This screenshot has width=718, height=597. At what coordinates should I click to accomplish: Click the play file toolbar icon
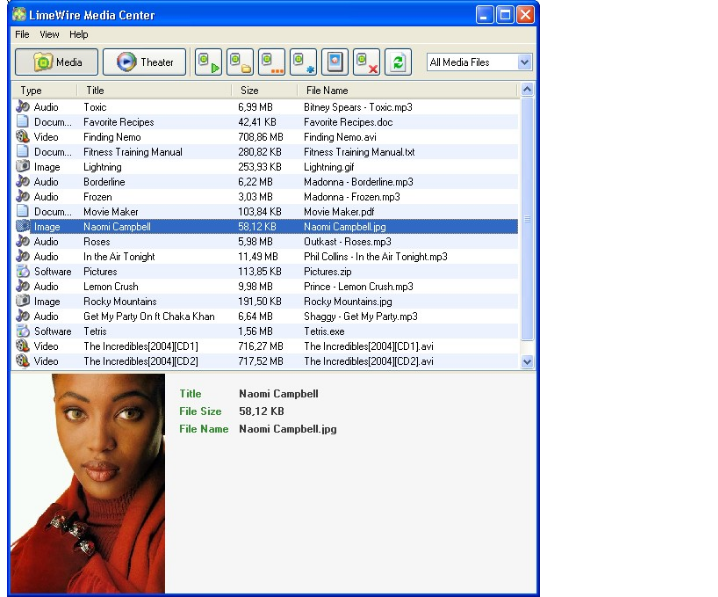click(208, 62)
